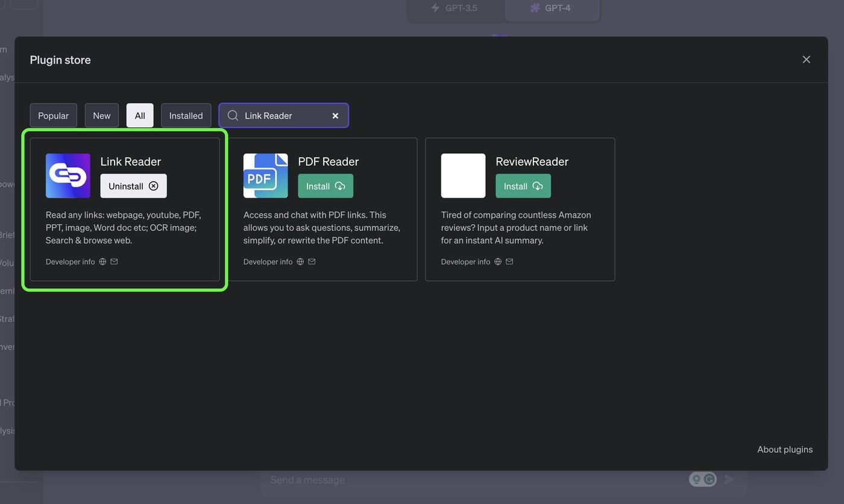
Task: Open the About plugins link
Action: (785, 449)
